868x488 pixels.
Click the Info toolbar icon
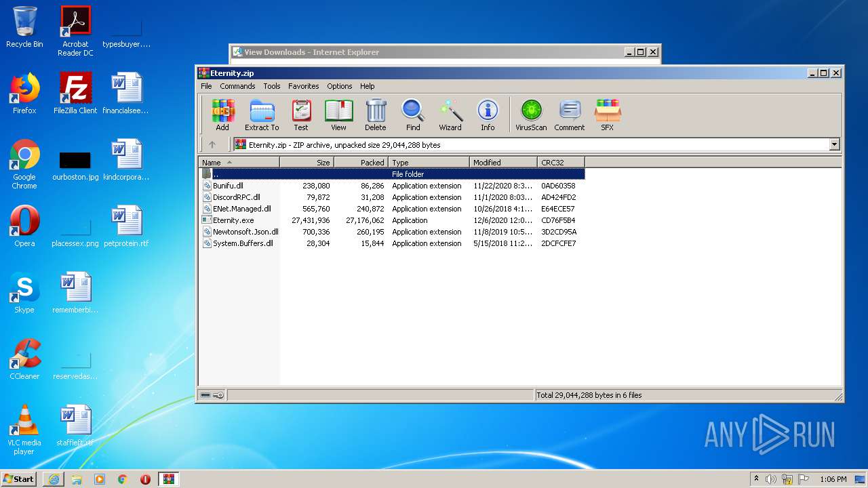point(488,115)
